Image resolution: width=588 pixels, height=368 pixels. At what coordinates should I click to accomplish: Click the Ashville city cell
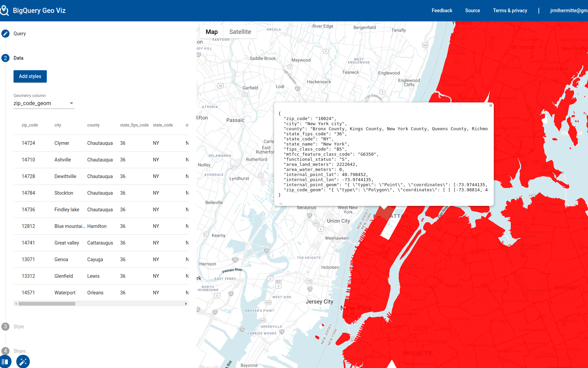[63, 160]
